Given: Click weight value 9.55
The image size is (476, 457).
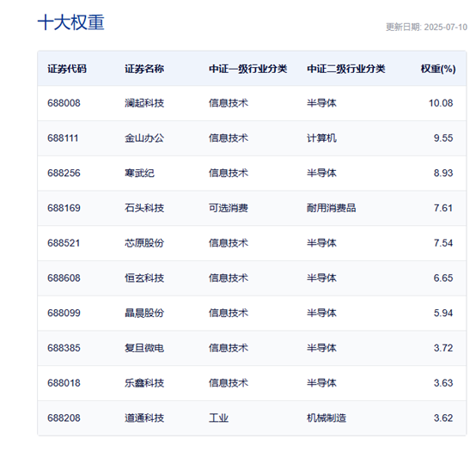Looking at the screenshot, I should (x=443, y=138).
